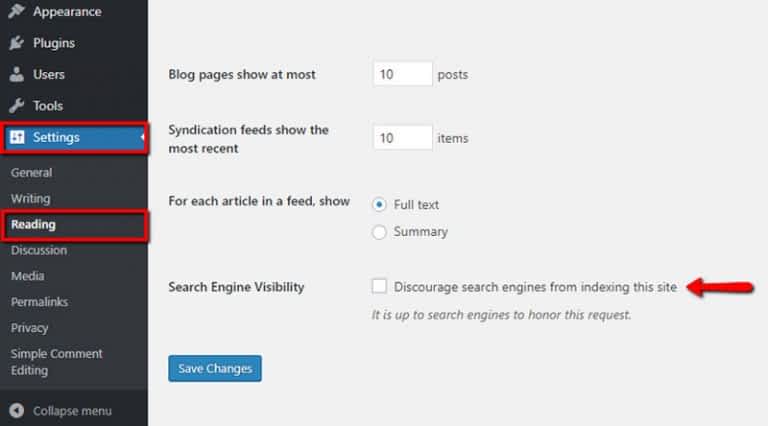Screen dimensions: 768x426
Task: Click the Appearance paintbrush icon
Action: (x=16, y=11)
